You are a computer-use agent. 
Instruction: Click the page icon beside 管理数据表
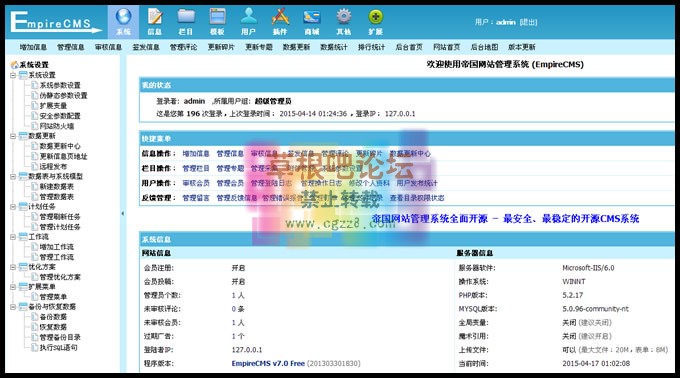(35, 196)
